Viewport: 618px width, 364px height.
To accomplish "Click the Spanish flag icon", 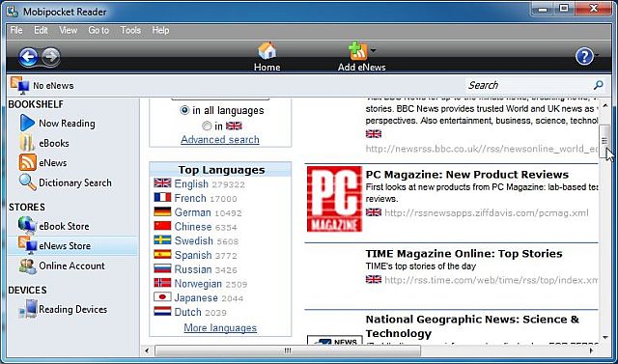I will tap(162, 254).
